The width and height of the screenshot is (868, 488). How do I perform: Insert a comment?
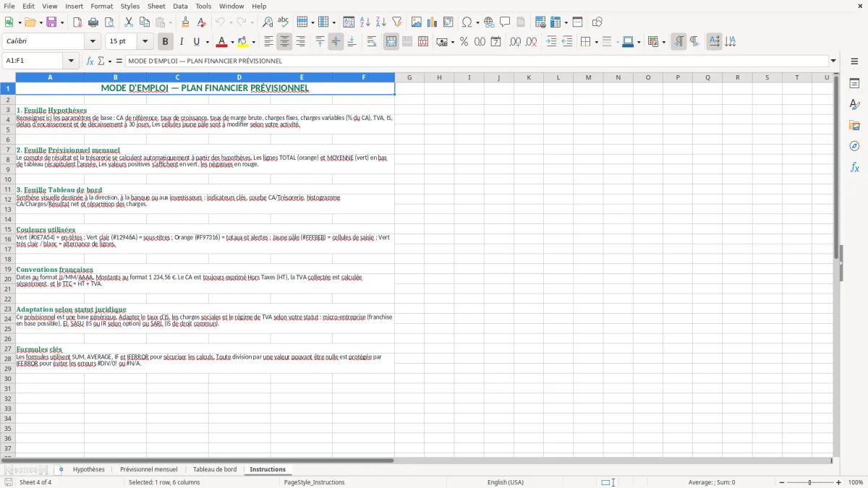505,22
